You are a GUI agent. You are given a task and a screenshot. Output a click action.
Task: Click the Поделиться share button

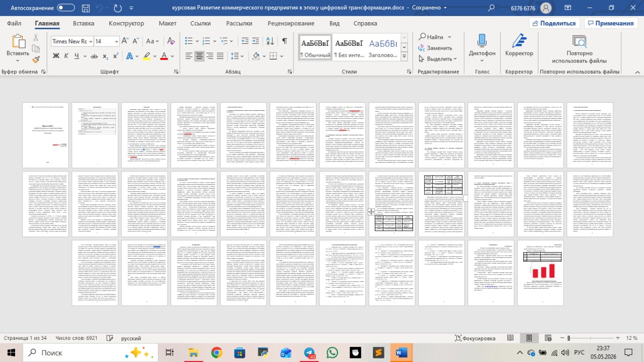click(554, 23)
